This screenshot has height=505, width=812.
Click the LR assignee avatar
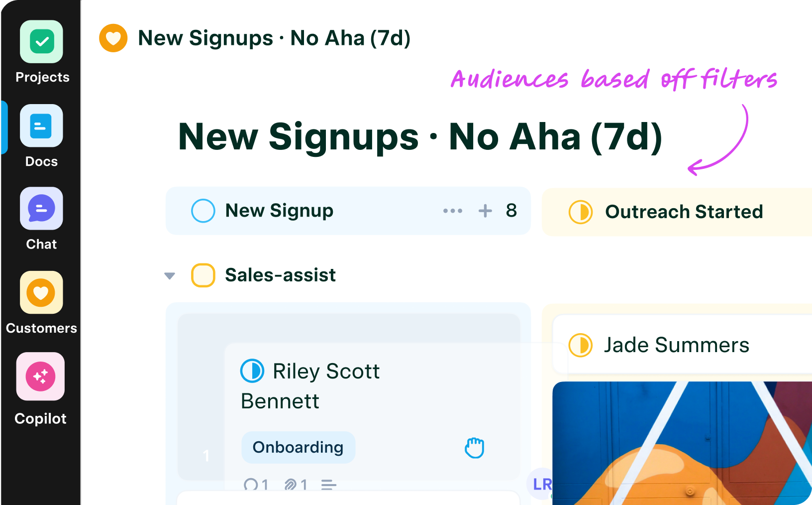point(541,484)
